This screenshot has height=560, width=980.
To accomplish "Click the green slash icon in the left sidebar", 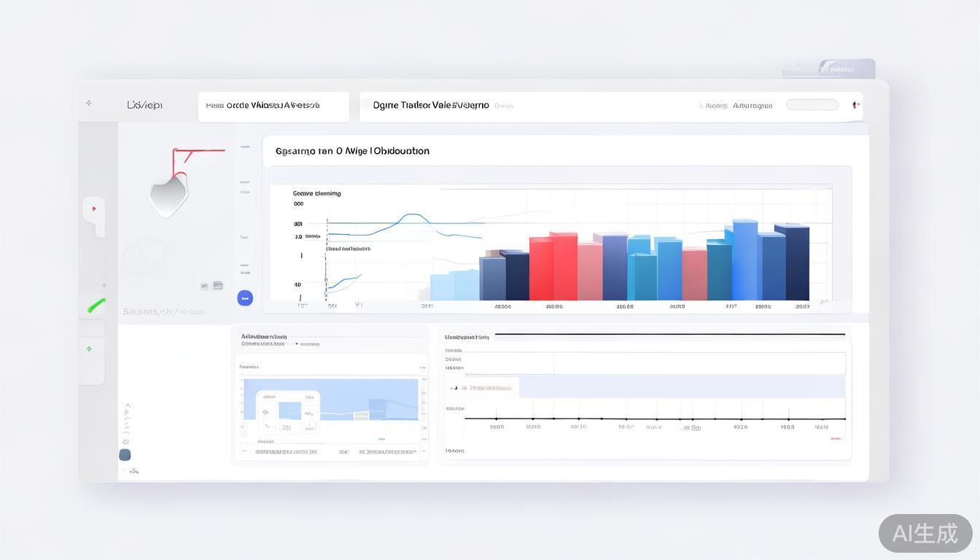I will click(96, 306).
